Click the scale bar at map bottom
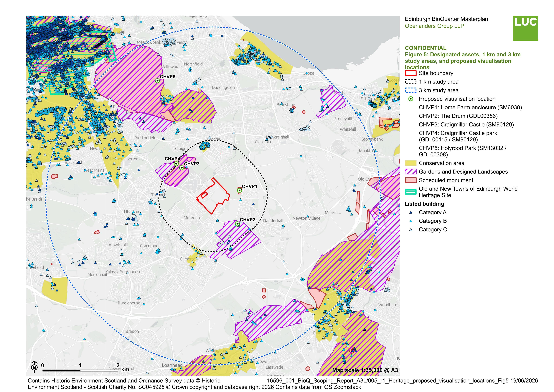The width and height of the screenshot is (554, 392). (80, 370)
